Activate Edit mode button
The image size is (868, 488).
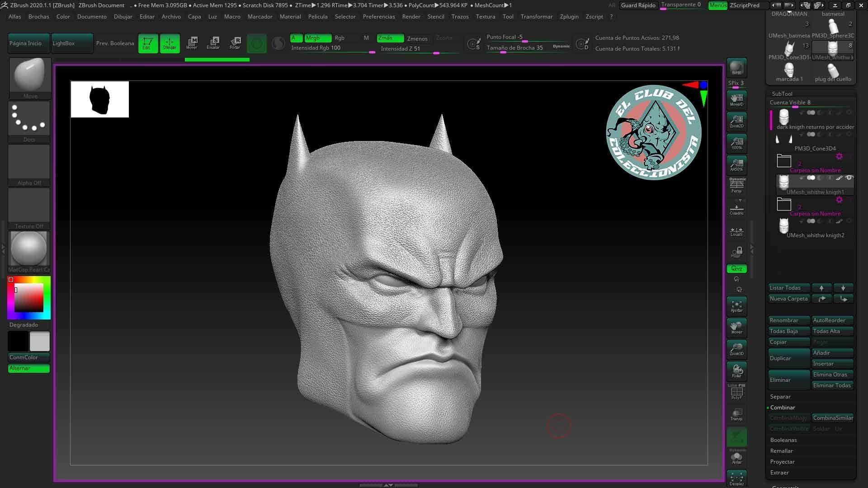coord(148,43)
